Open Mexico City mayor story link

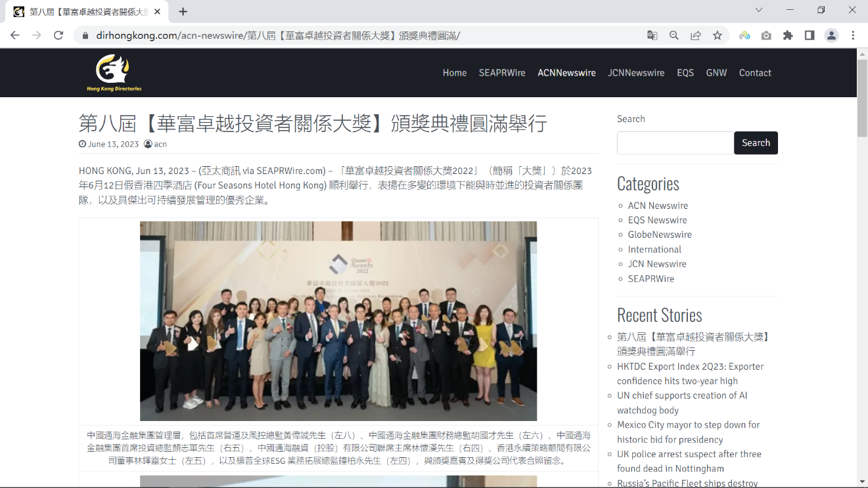pyautogui.click(x=688, y=432)
